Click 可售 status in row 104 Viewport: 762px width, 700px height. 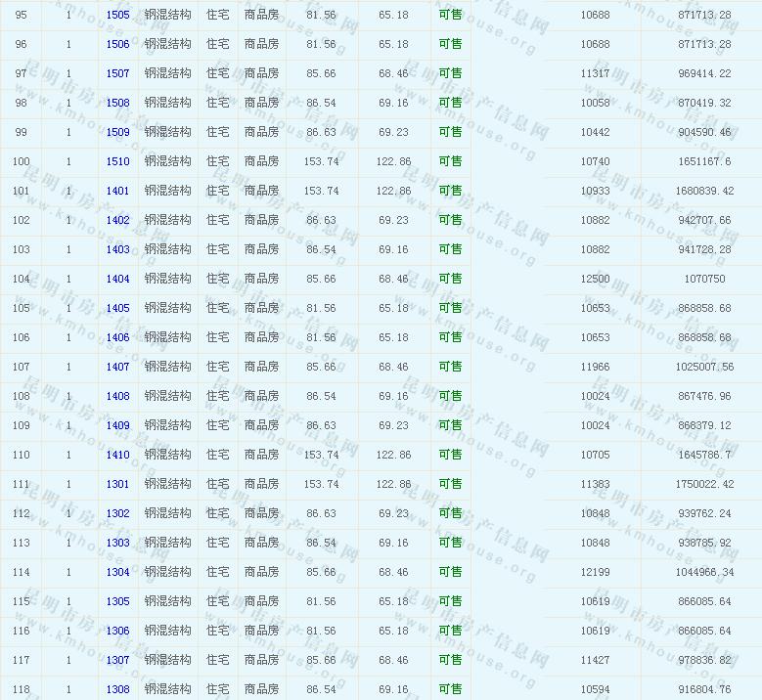tap(450, 279)
